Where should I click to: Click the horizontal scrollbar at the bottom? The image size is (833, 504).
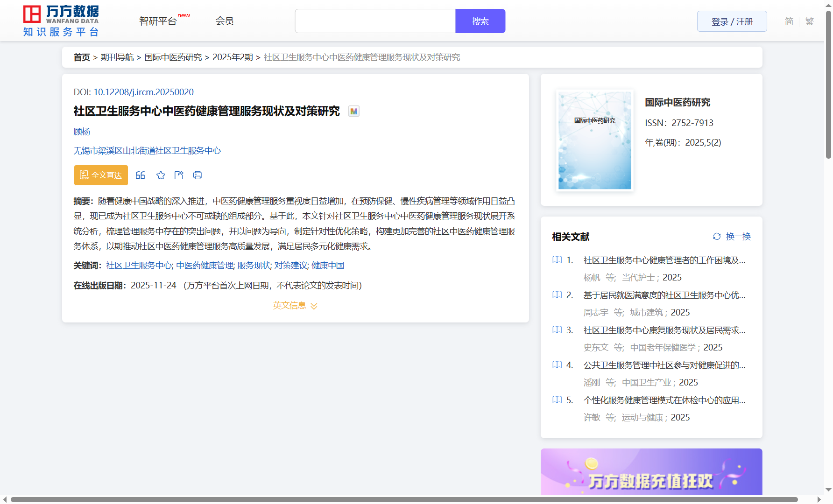tap(404, 500)
